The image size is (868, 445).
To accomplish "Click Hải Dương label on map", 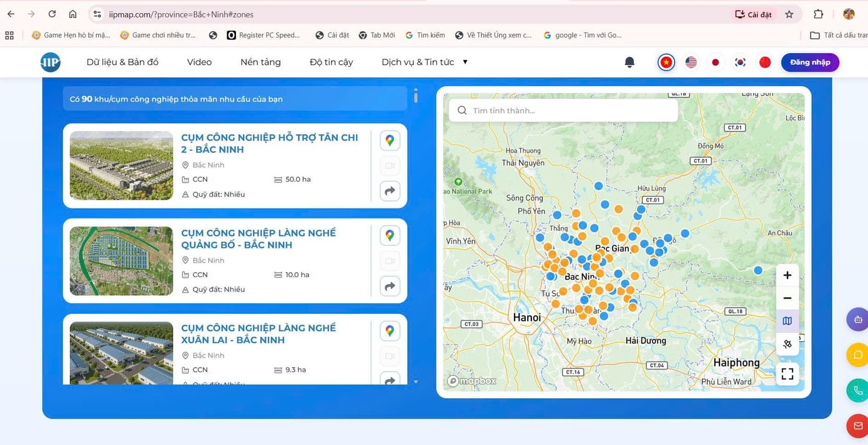I will click(646, 341).
